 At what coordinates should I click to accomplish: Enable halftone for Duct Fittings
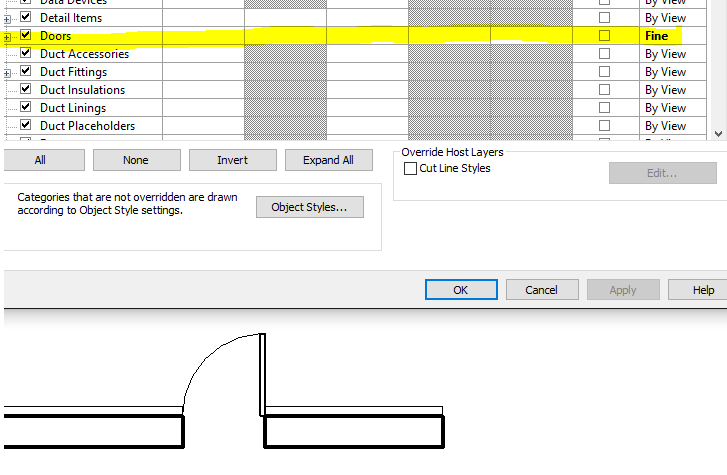pos(604,72)
